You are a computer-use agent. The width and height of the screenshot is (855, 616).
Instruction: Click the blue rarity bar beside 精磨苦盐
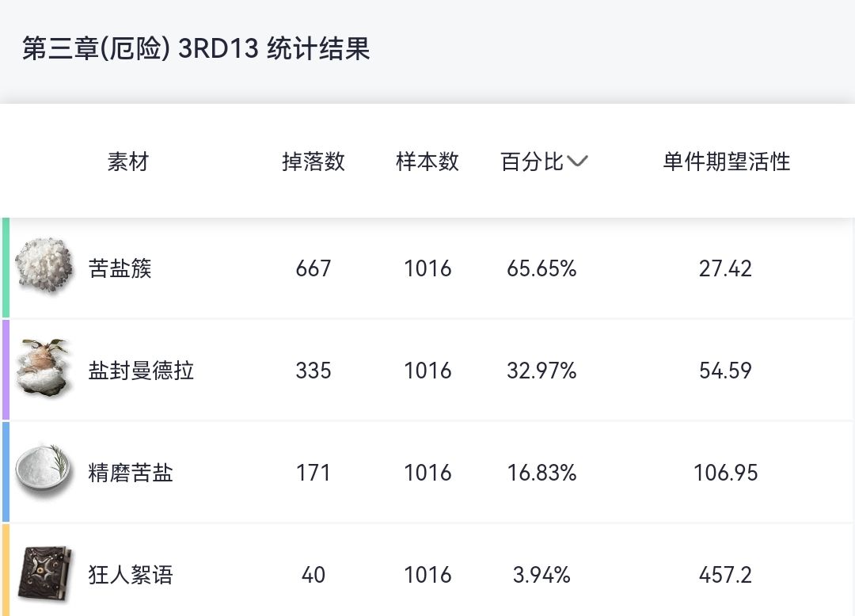6,472
